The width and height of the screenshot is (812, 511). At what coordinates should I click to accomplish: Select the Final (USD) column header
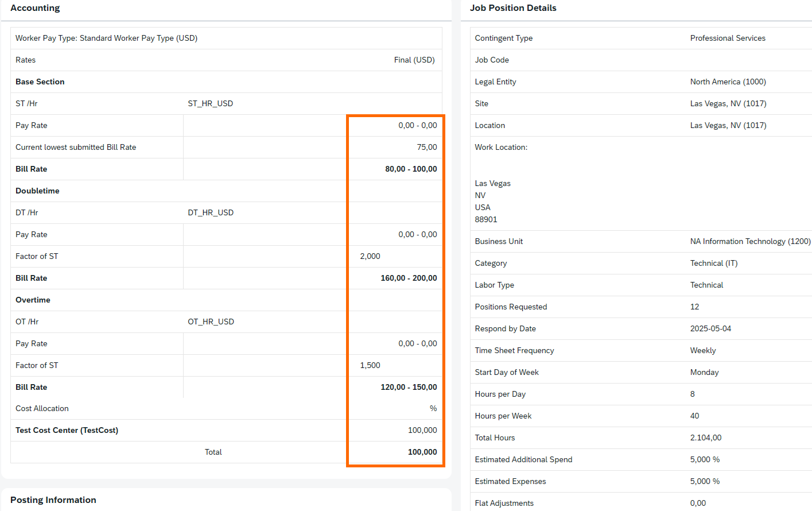pos(414,60)
